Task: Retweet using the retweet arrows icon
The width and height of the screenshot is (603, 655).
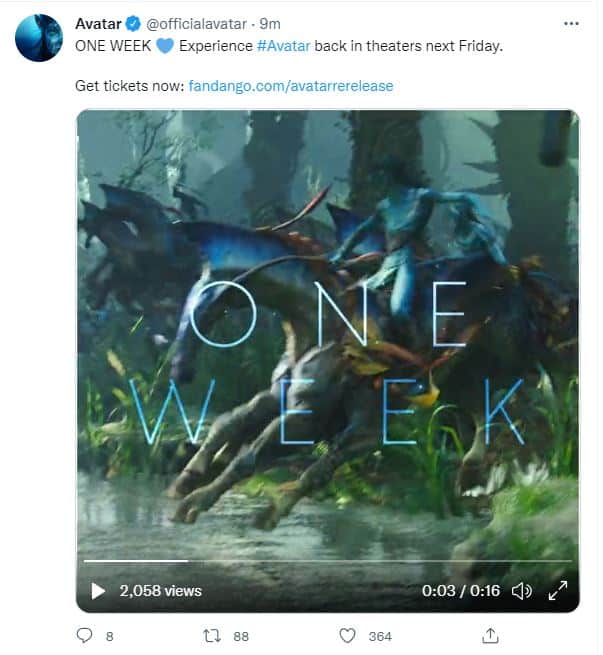Action: click(212, 636)
